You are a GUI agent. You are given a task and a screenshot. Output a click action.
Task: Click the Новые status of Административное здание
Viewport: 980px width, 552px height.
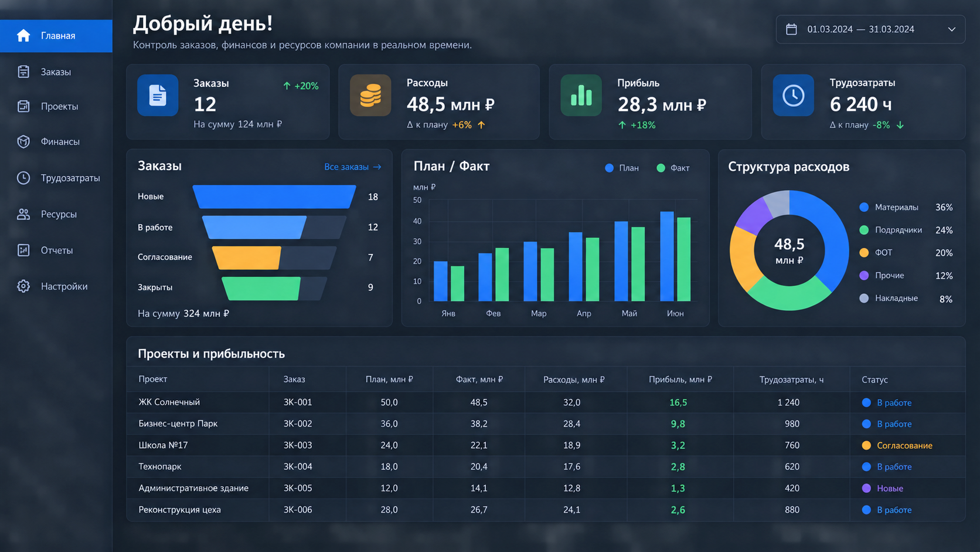pos(883,488)
